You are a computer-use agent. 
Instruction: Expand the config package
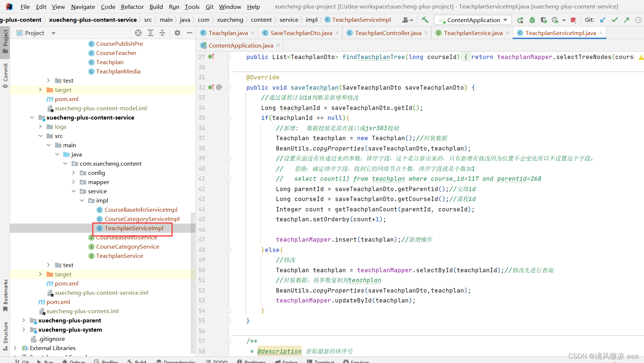73,173
